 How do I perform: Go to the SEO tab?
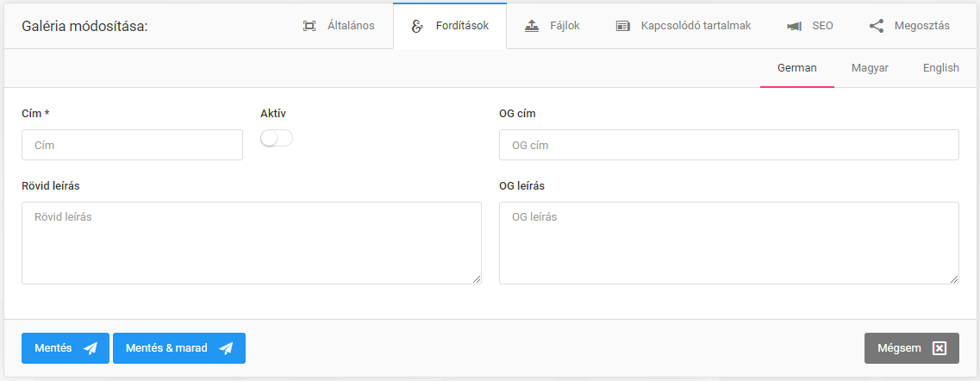coord(809,26)
